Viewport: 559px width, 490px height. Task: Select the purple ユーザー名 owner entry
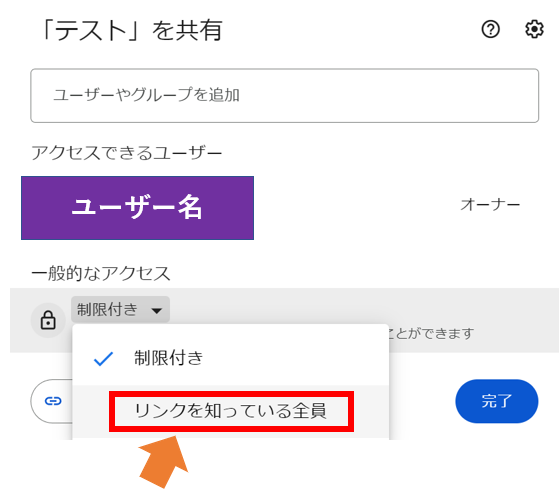[137, 208]
